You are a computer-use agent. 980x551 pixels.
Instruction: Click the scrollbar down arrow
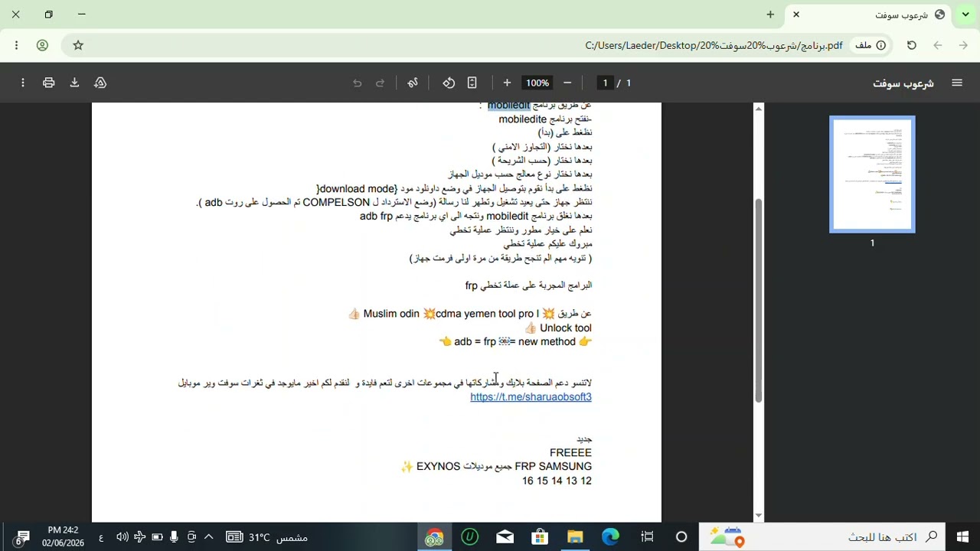click(x=759, y=516)
